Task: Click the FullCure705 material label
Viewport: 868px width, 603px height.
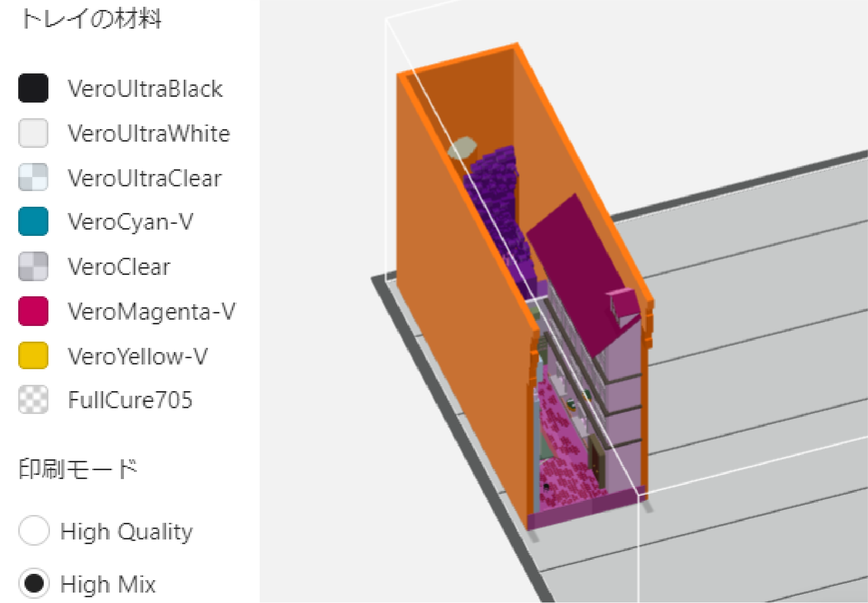Action: 130,400
